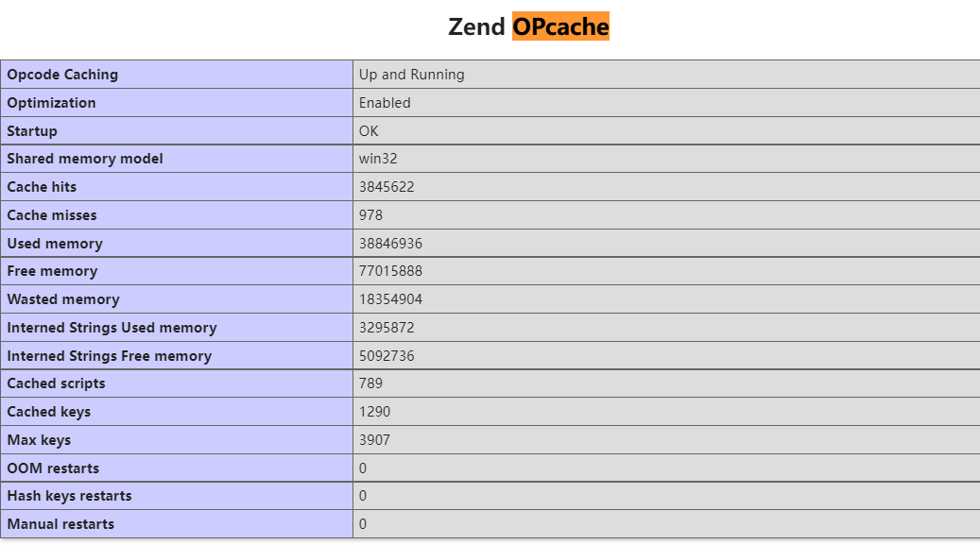Select the Manual restarts value 0
This screenshot has width=980, height=545.
click(x=363, y=524)
